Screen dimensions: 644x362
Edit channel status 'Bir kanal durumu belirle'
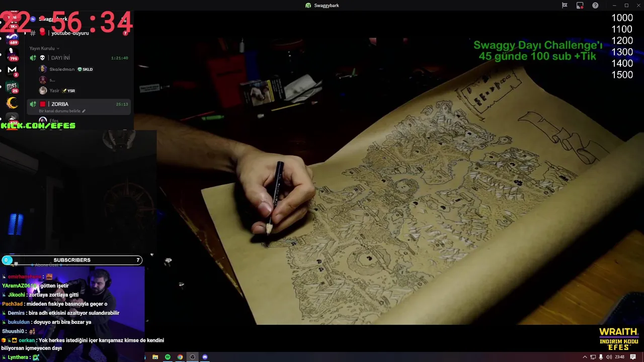(x=62, y=111)
